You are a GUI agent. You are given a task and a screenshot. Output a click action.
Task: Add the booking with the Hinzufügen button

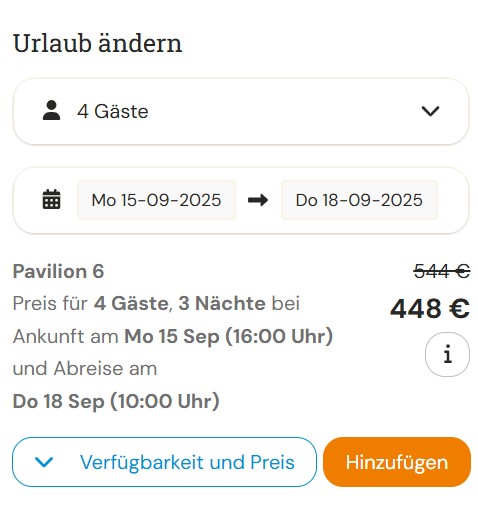coord(397,462)
